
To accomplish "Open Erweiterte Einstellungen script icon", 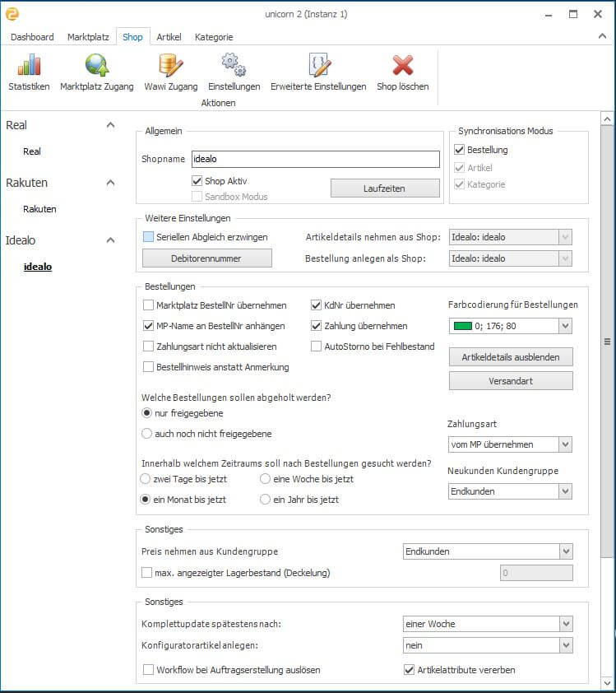I will 319,65.
